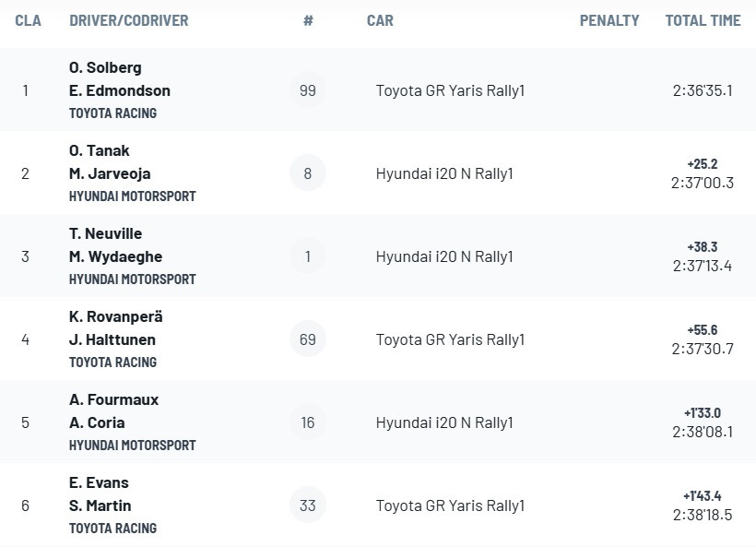Click the DRIVER/CODRIVER column header
Viewport: 756px width, 547px height.
(x=128, y=20)
